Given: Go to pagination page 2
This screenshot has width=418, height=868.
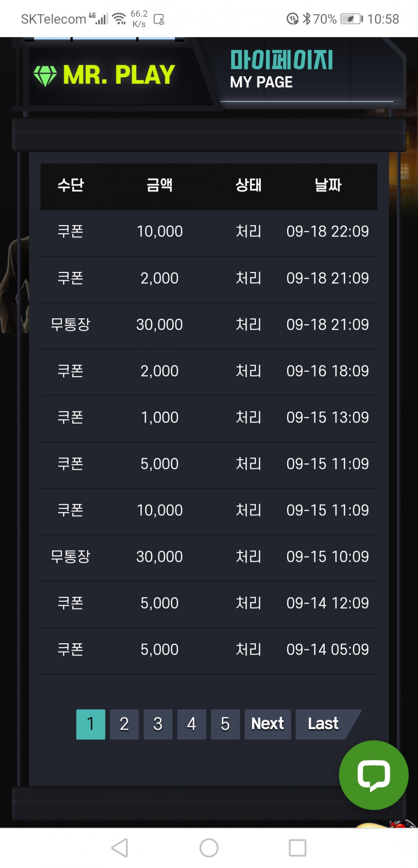Looking at the screenshot, I should coord(124,724).
